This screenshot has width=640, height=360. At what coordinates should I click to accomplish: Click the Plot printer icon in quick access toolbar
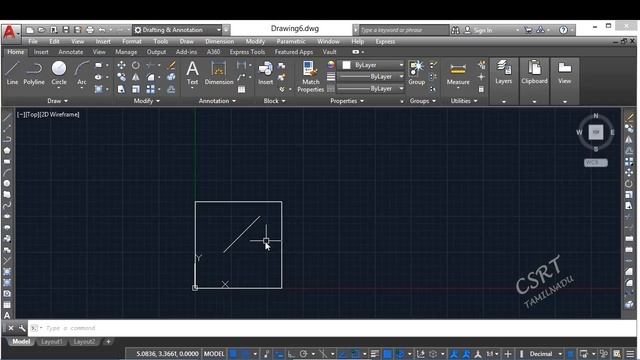click(90, 30)
